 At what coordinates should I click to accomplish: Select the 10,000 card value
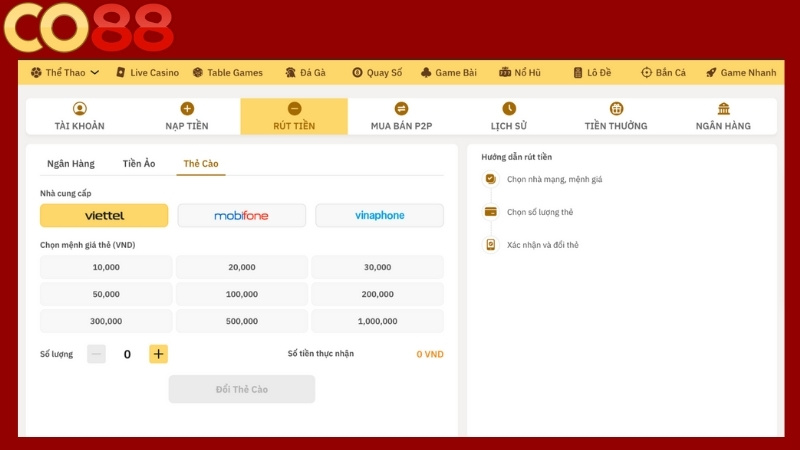click(106, 267)
